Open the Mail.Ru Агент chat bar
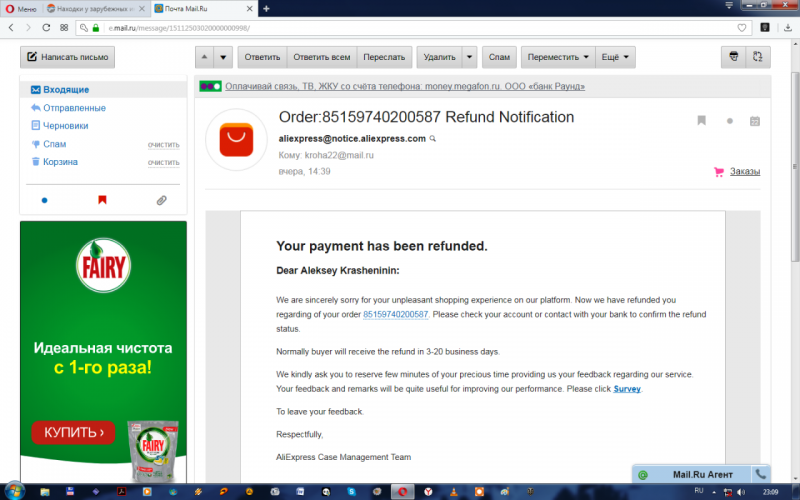 tap(691, 474)
